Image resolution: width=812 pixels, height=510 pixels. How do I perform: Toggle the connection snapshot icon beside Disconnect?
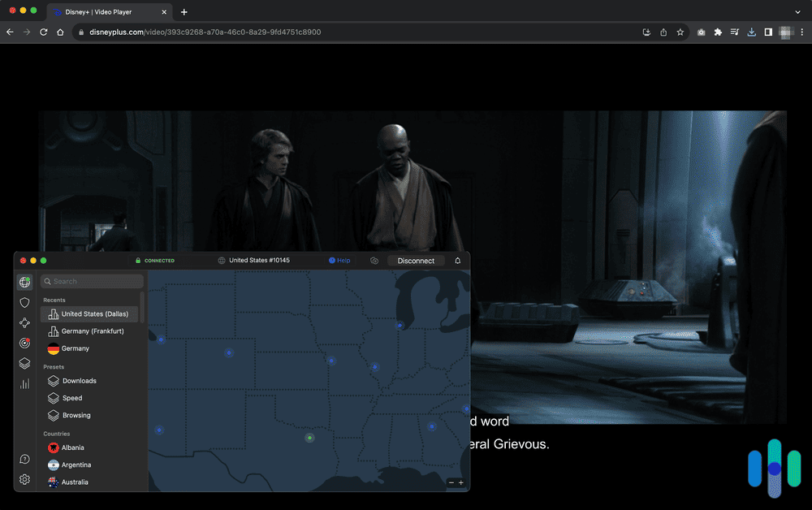pos(374,261)
